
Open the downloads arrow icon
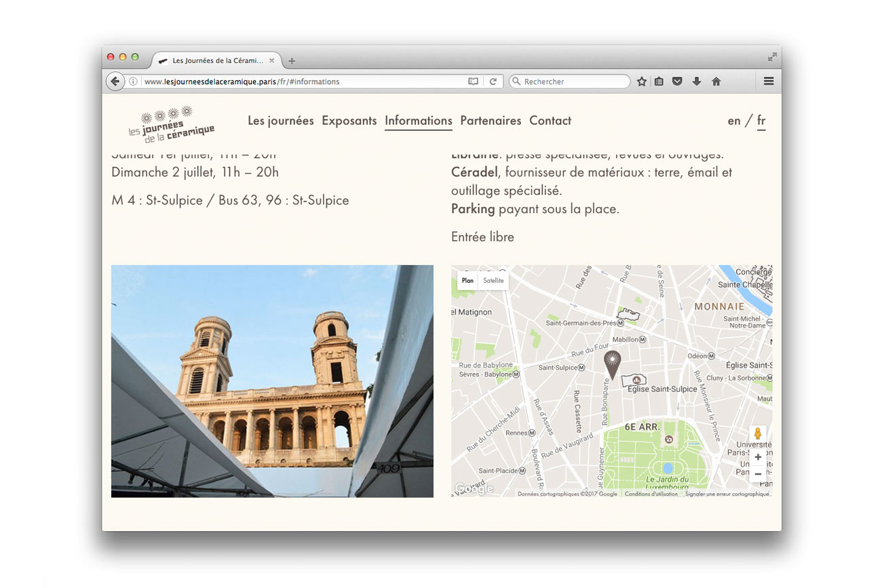pyautogui.click(x=696, y=81)
